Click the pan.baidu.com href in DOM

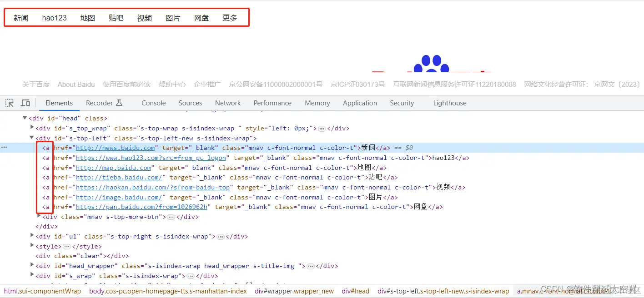pyautogui.click(x=141, y=207)
